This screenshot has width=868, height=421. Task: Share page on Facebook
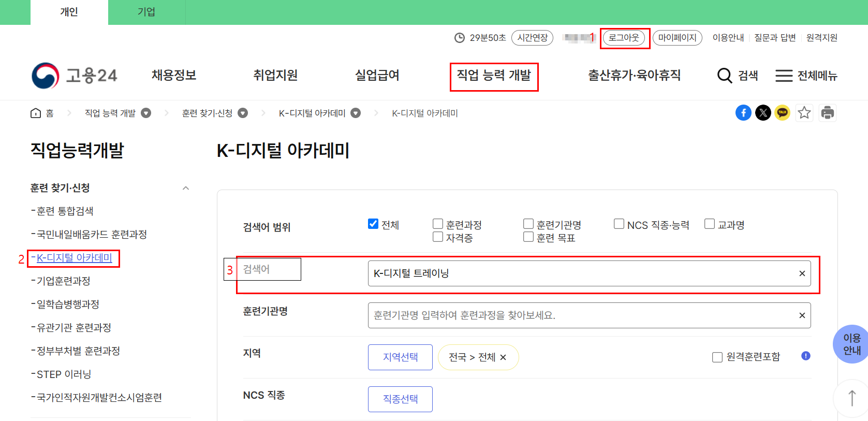pos(743,113)
